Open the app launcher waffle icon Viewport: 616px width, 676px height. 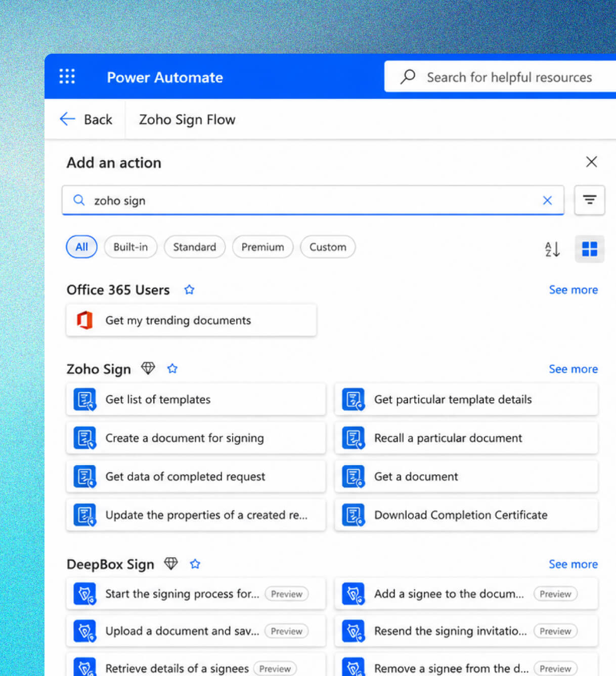[67, 76]
